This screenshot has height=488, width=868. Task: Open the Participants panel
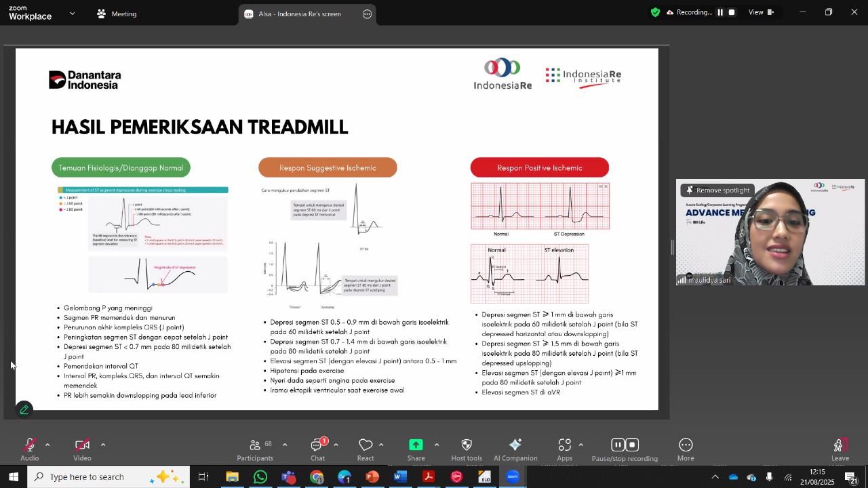pyautogui.click(x=256, y=445)
